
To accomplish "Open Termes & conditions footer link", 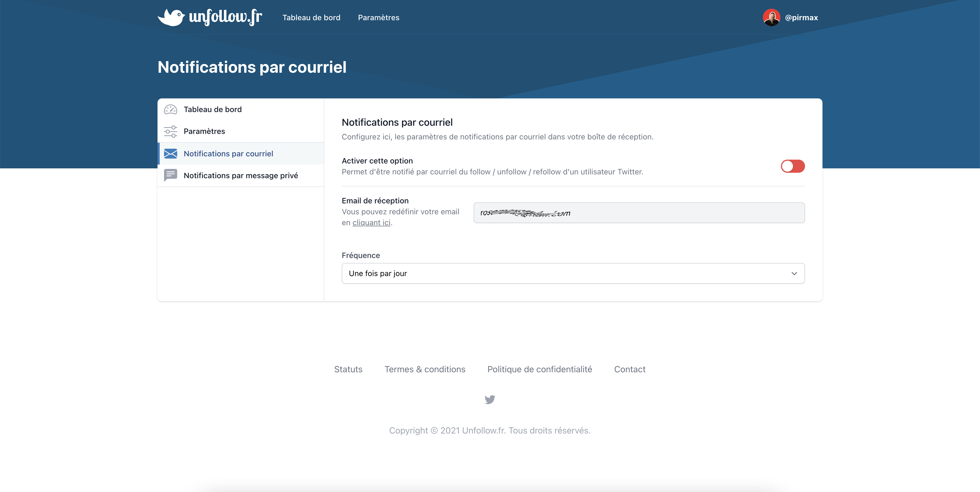I will click(425, 369).
